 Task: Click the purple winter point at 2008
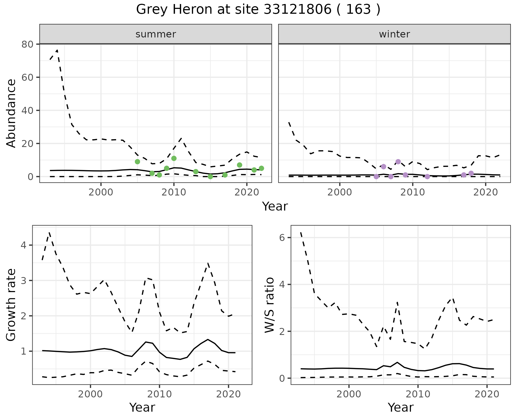click(398, 162)
